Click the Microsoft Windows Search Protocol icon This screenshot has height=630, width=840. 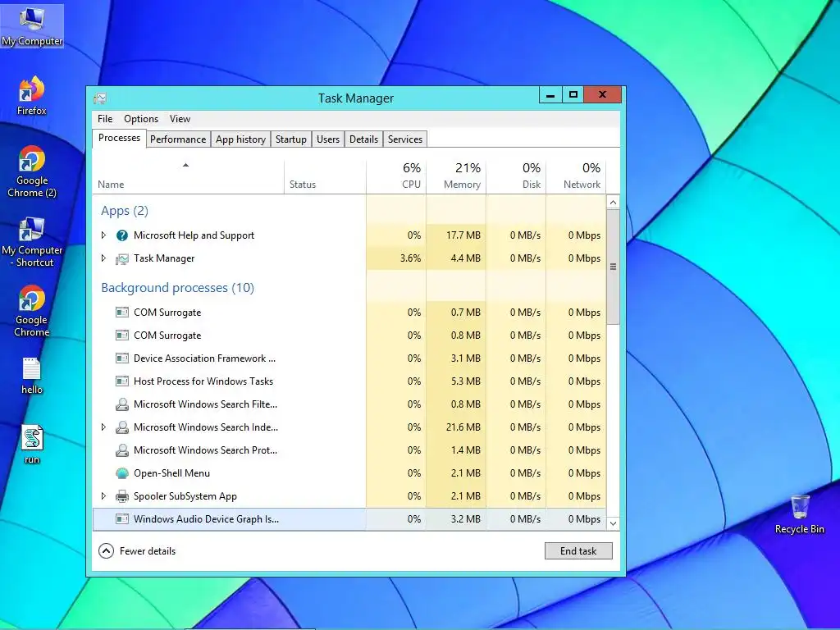point(122,450)
